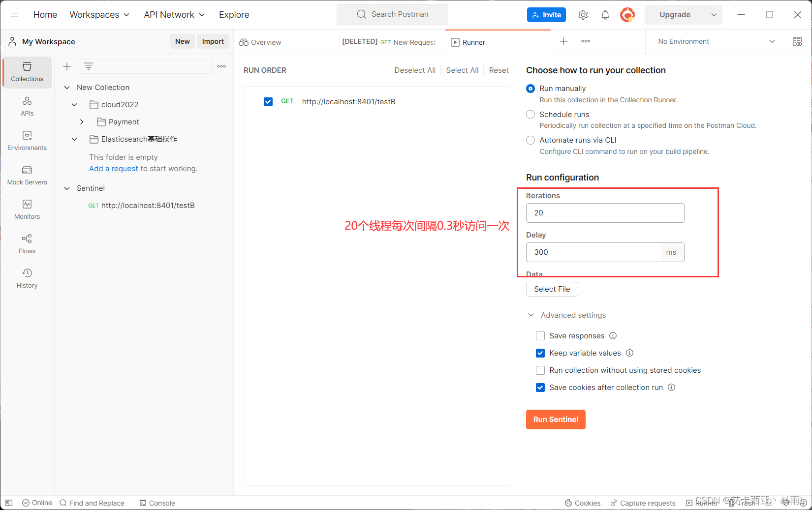Screen dimensions: 812x510
Task: Click the Search Postman box
Action: [x=392, y=14]
